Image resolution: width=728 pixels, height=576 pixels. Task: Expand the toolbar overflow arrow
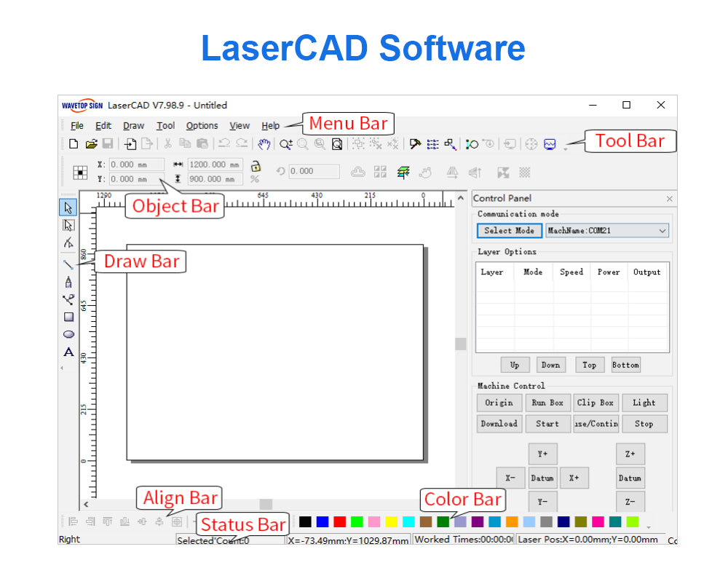click(x=566, y=149)
